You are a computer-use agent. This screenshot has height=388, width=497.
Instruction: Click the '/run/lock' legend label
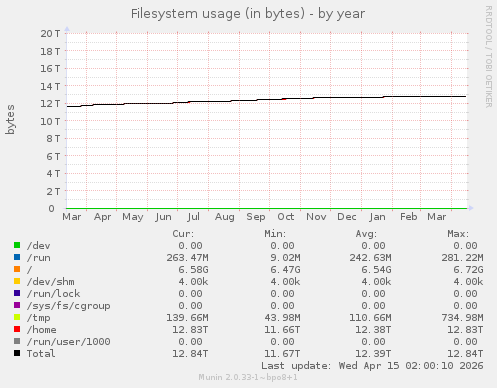click(54, 294)
